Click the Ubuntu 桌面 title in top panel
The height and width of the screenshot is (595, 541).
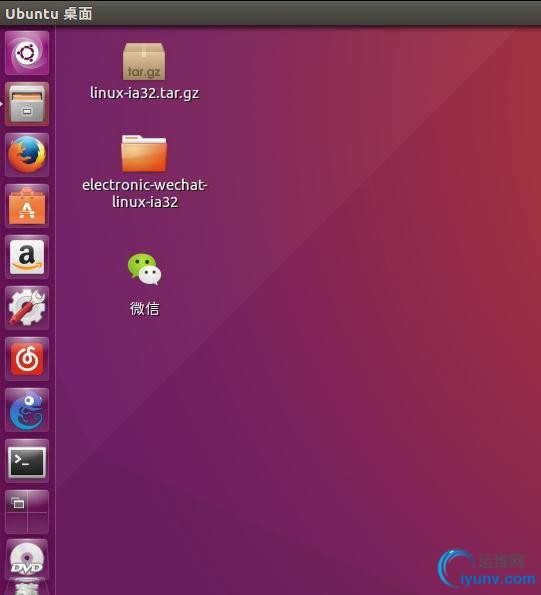tap(49, 14)
